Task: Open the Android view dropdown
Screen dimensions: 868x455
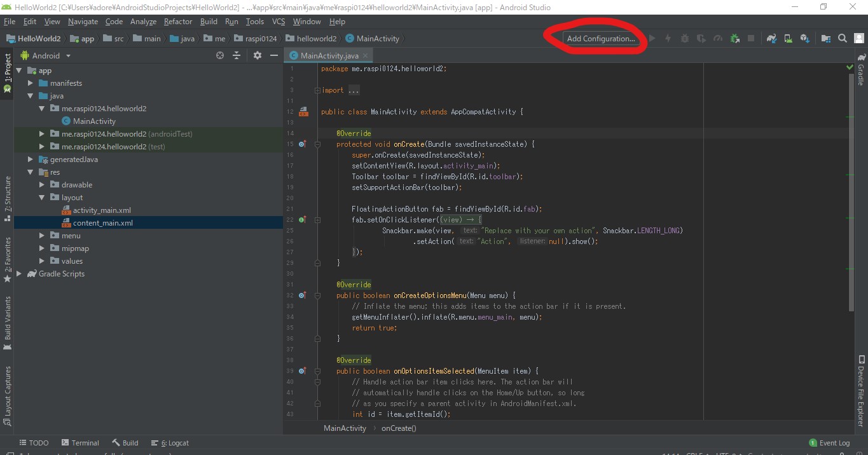Action: point(46,55)
